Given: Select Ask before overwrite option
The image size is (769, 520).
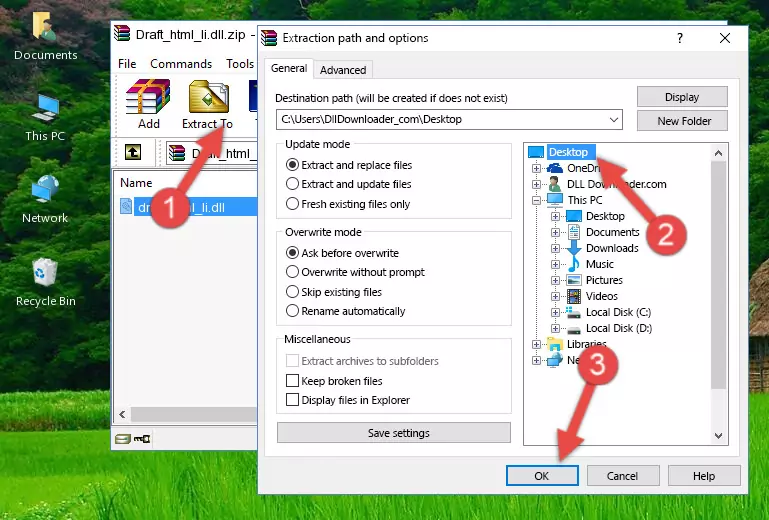Looking at the screenshot, I should pos(292,253).
